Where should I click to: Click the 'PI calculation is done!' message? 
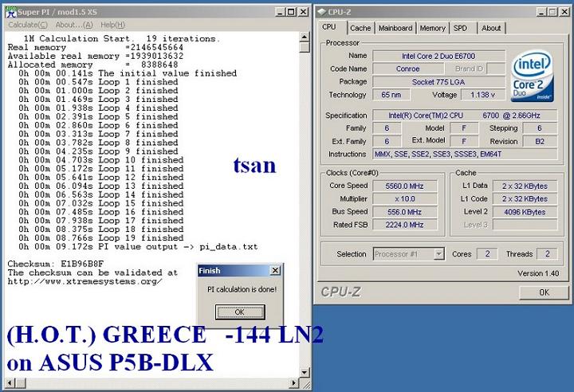point(242,289)
